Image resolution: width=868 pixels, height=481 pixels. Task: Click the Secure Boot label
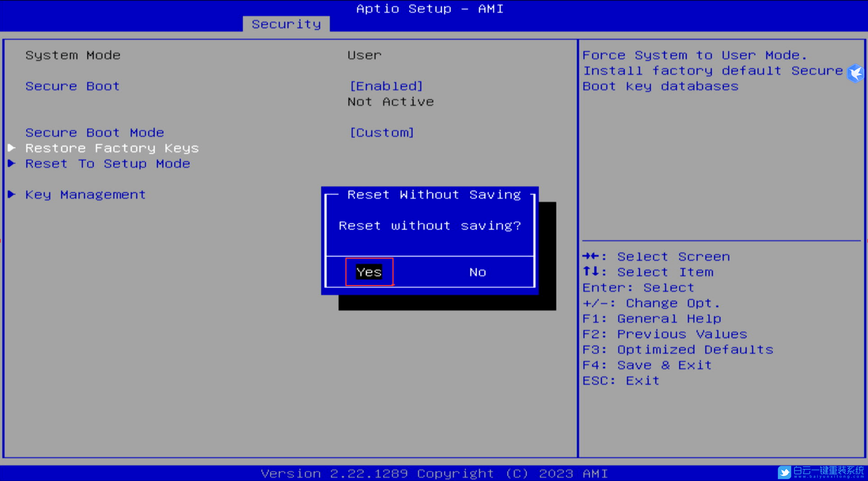pyautogui.click(x=72, y=86)
